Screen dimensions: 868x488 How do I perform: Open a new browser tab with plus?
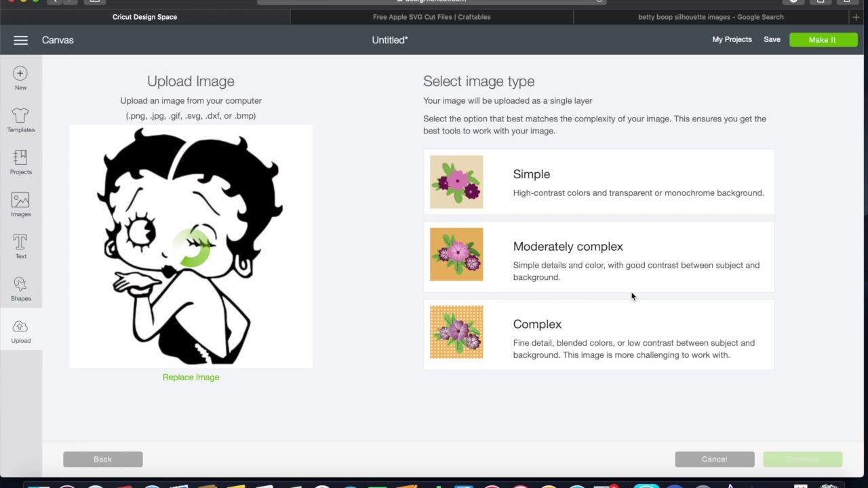click(x=856, y=17)
